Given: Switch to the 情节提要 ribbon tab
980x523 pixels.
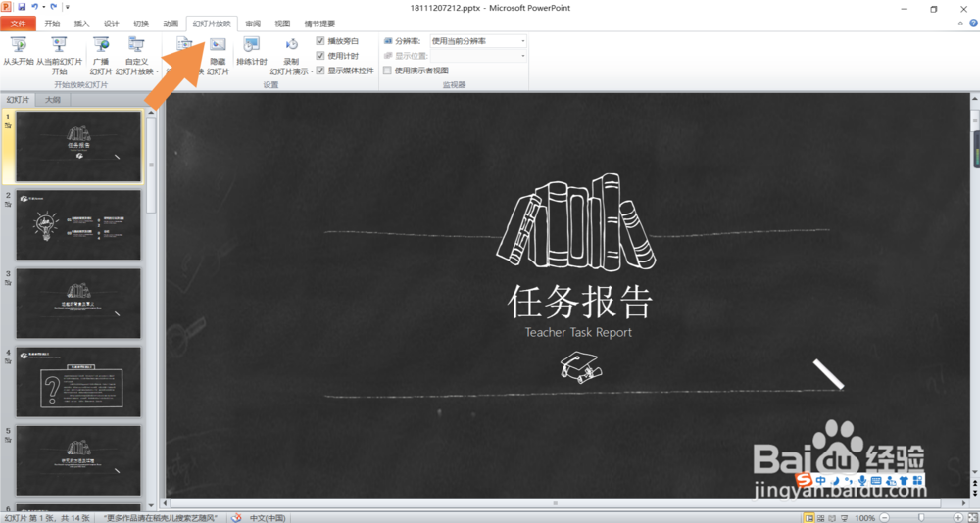Looking at the screenshot, I should (319, 24).
